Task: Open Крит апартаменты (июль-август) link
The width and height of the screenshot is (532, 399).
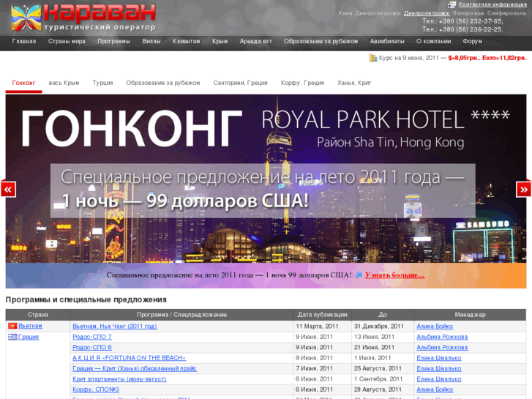Action: click(x=119, y=379)
